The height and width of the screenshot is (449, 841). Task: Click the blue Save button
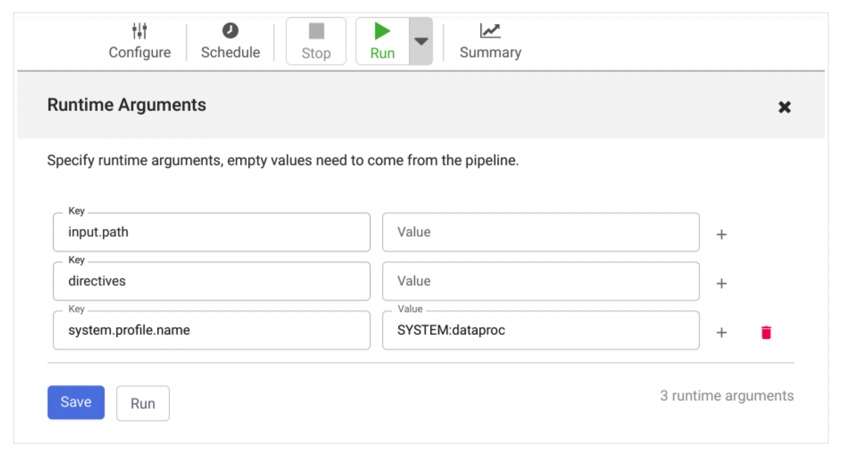coord(76,402)
